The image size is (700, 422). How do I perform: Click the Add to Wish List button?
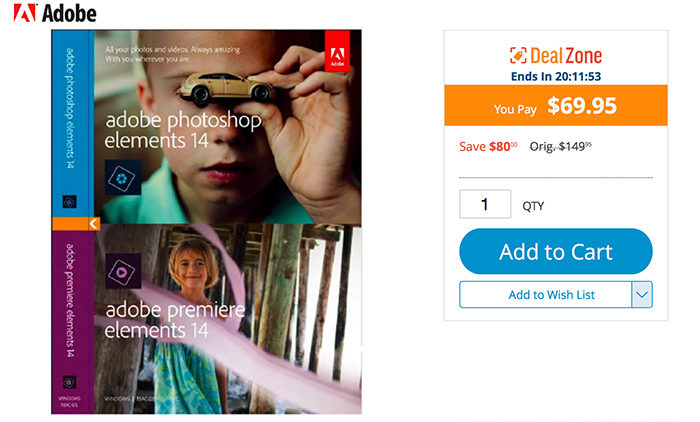click(x=545, y=294)
